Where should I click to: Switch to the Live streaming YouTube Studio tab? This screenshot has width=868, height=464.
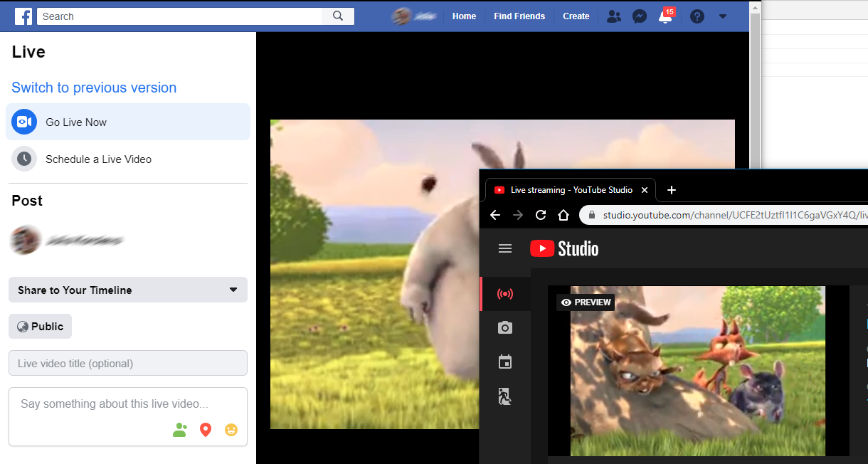click(571, 190)
